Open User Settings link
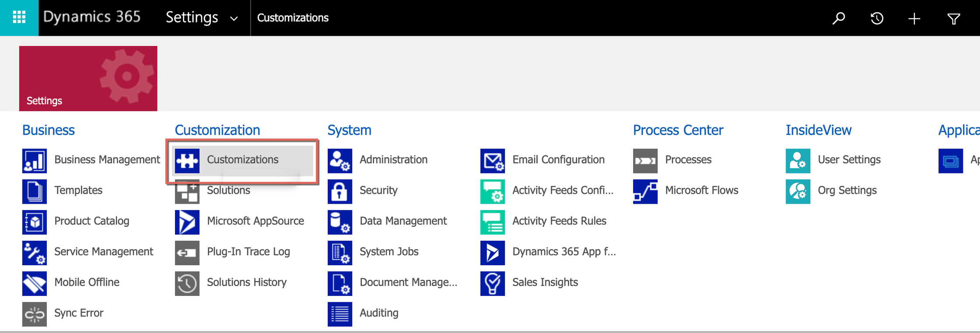The image size is (980, 333). click(x=849, y=160)
